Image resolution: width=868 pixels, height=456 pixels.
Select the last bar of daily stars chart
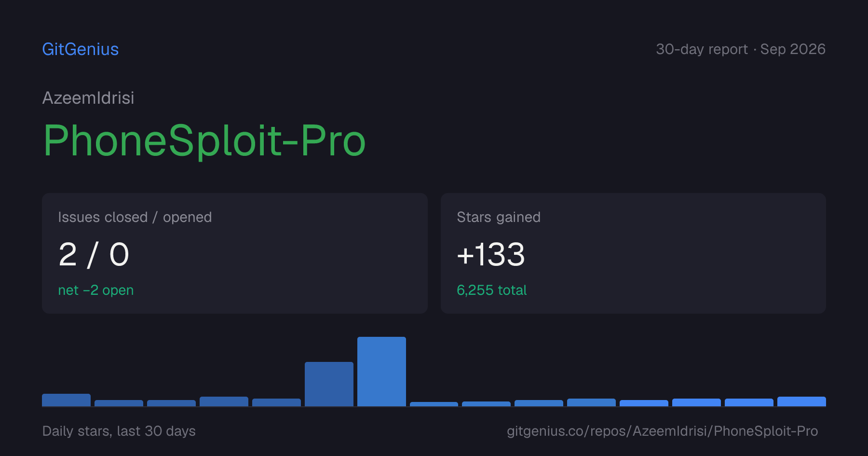point(801,401)
